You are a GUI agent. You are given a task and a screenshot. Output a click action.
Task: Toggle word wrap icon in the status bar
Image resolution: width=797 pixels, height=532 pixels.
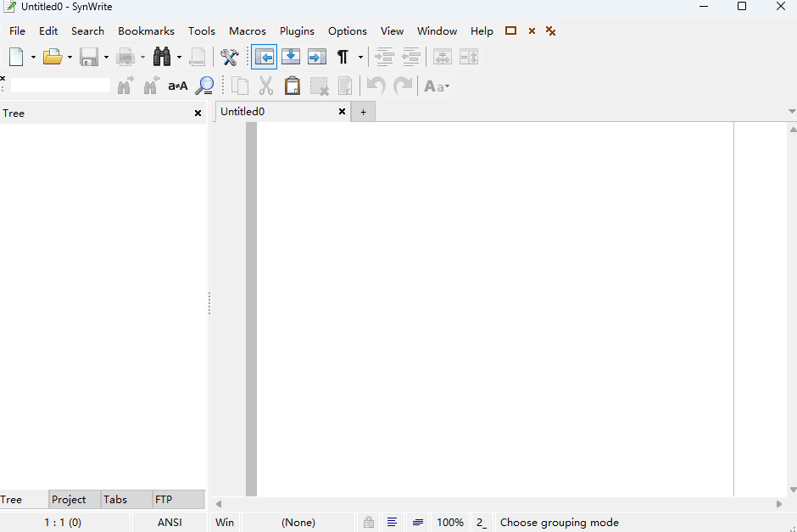pyautogui.click(x=393, y=522)
